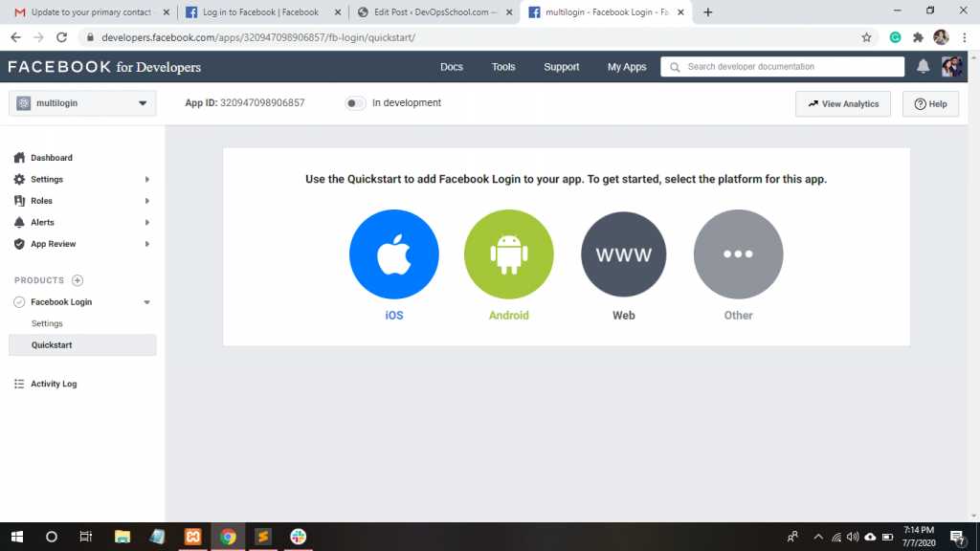Open the Notepad-style app on the taskbar
The image size is (980, 551).
coord(157,537)
